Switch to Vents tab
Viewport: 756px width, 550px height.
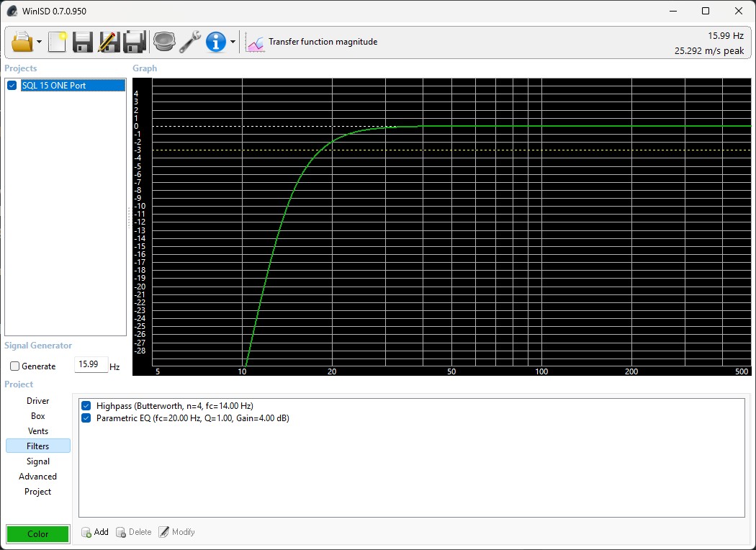pyautogui.click(x=38, y=431)
